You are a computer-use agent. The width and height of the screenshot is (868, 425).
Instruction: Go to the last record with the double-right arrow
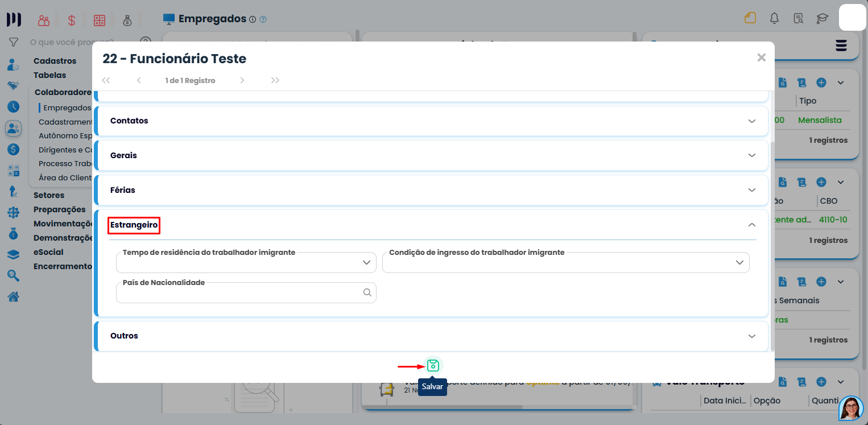[275, 80]
